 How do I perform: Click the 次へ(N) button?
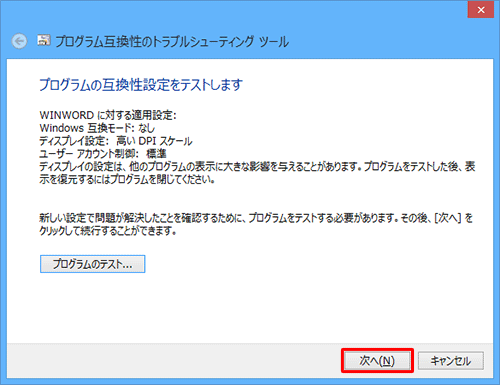coord(377,360)
